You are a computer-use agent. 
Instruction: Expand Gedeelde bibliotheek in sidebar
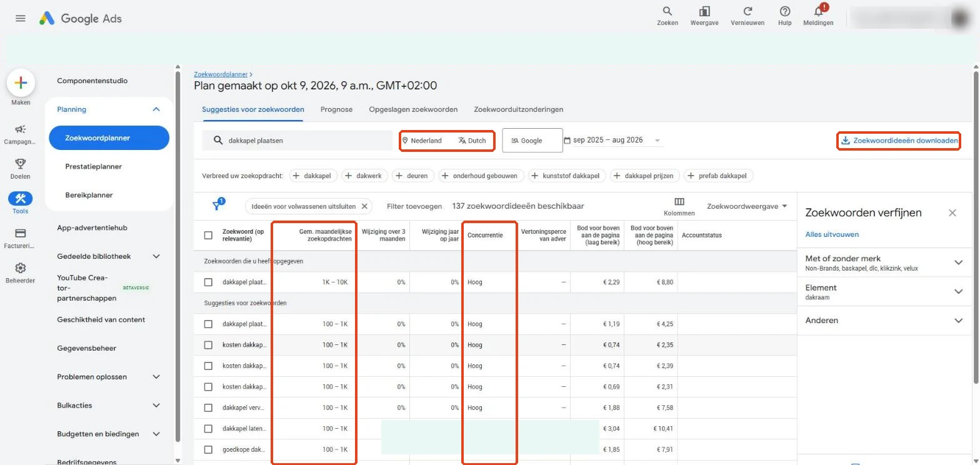[156, 256]
